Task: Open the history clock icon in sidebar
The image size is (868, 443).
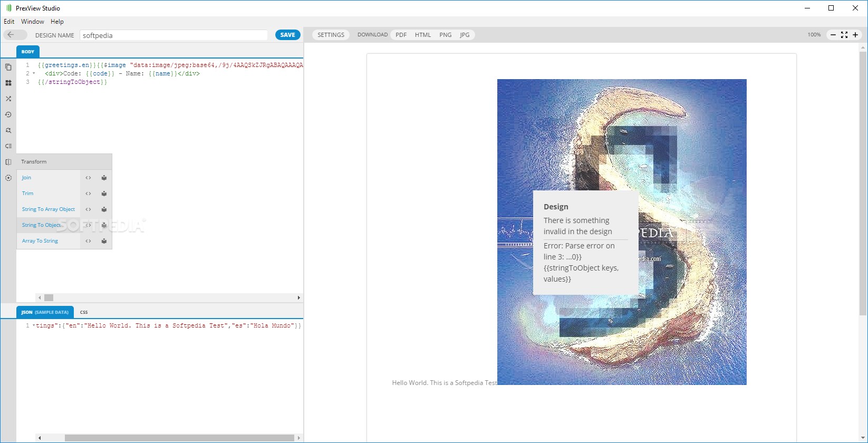Action: coord(8,114)
